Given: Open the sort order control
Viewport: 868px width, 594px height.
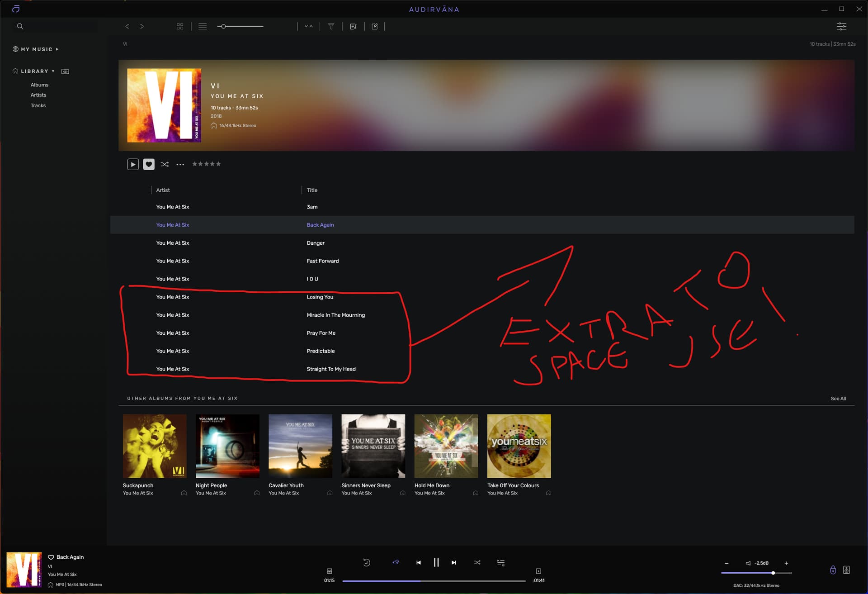Looking at the screenshot, I should (x=309, y=26).
